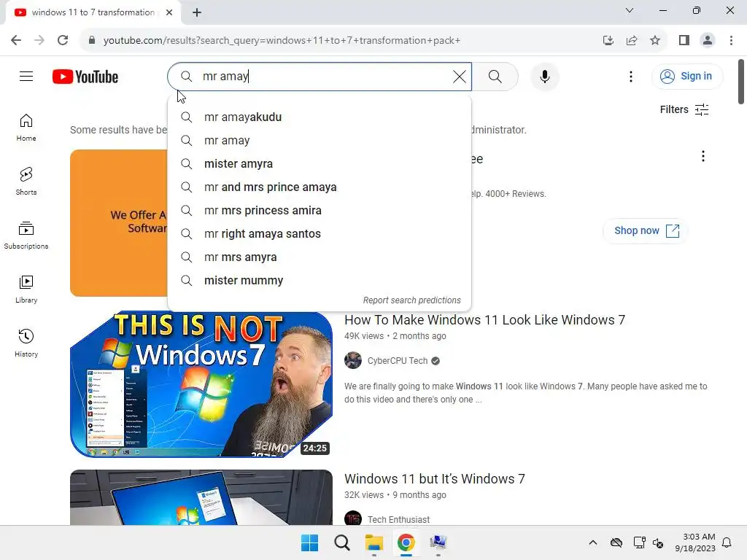Open History in the sidebar
Viewport: 747px width, 560px height.
[x=26, y=343]
